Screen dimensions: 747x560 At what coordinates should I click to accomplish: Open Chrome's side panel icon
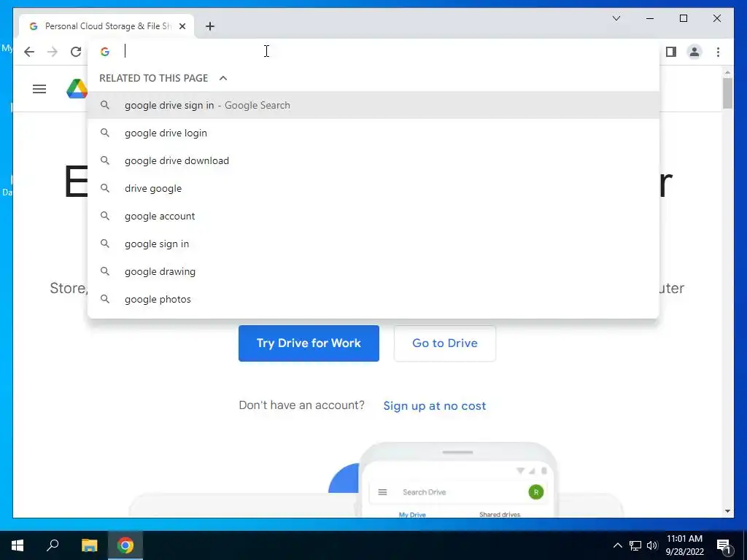click(x=671, y=52)
